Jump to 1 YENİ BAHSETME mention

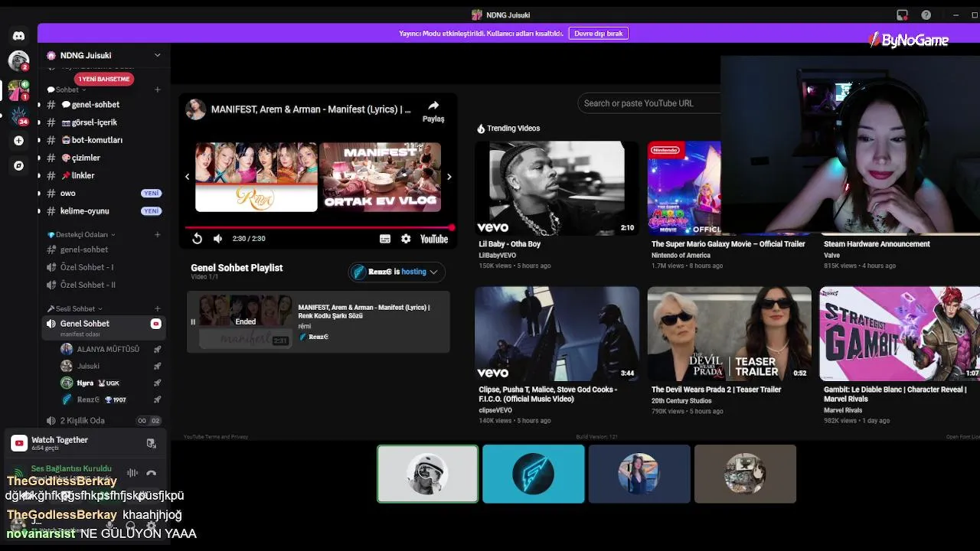[104, 79]
